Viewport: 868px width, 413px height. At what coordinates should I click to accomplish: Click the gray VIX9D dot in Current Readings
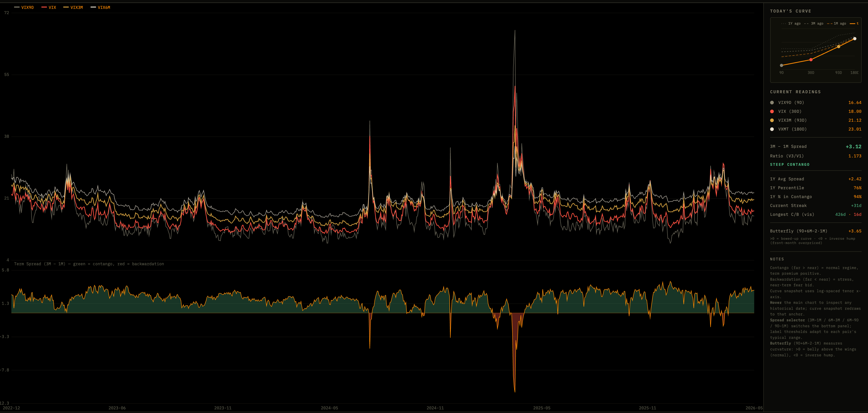[x=772, y=103]
